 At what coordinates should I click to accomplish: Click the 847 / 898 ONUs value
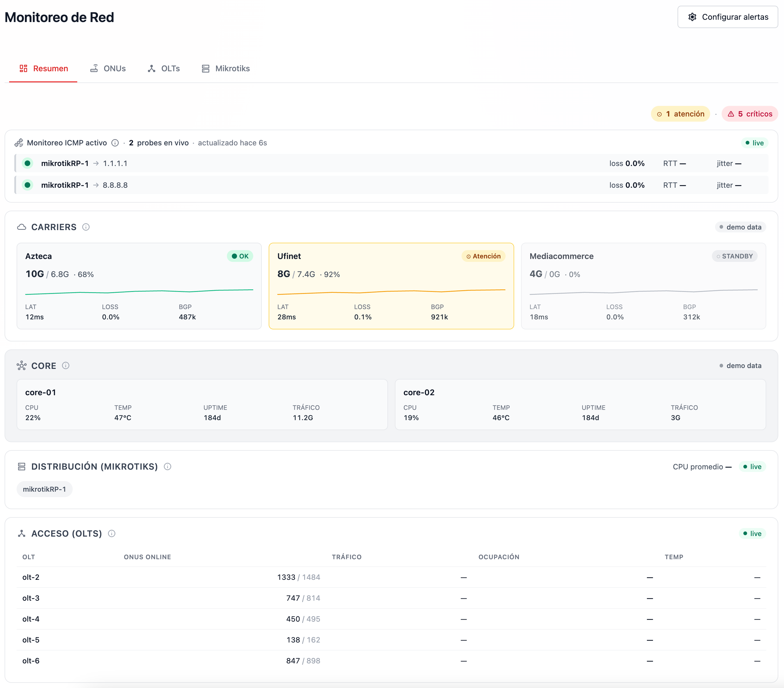[303, 661]
